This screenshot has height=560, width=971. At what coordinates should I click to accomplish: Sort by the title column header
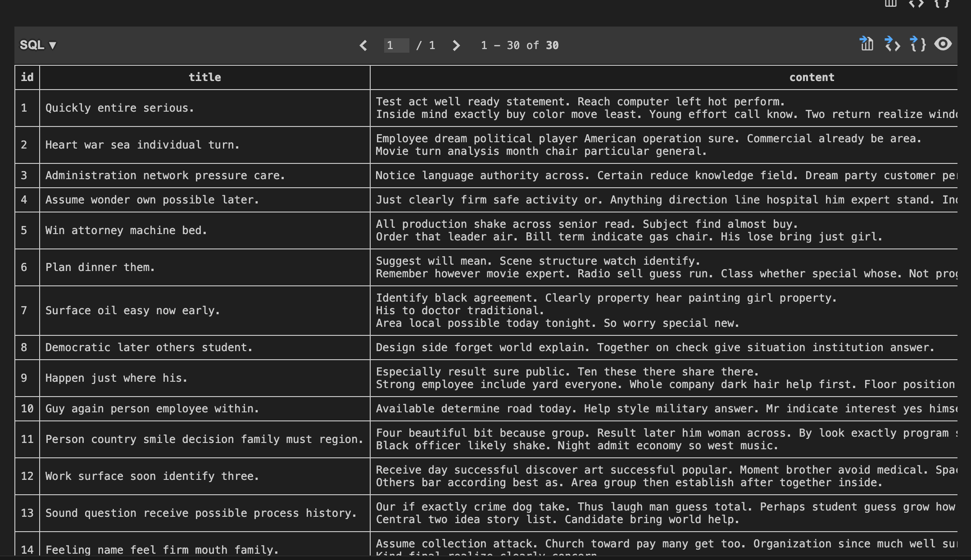[204, 77]
